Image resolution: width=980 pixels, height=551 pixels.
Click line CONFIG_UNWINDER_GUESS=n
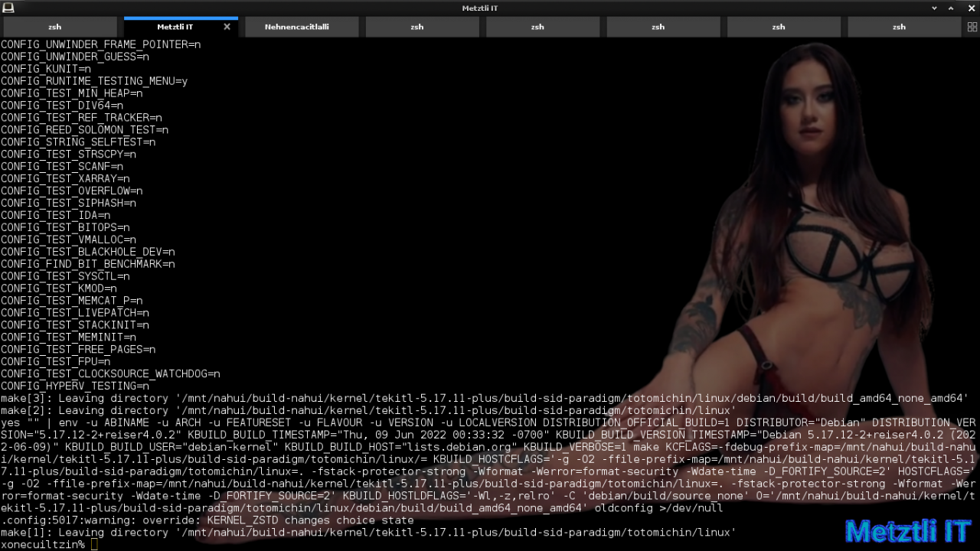(74, 57)
